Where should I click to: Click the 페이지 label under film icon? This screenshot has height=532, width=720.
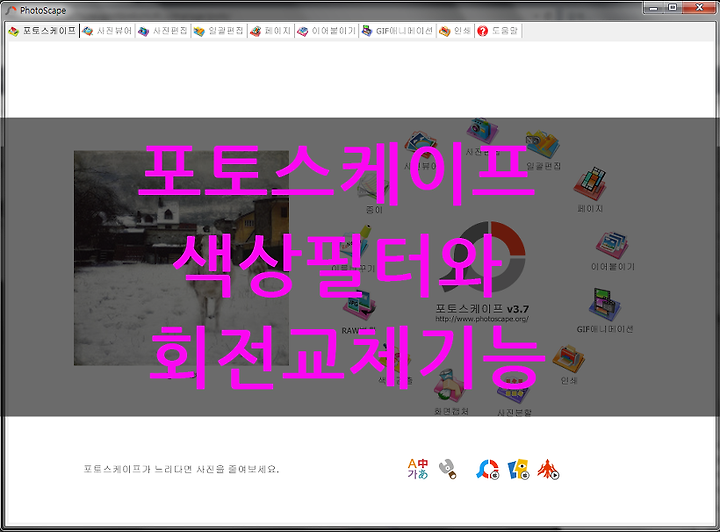[x=590, y=208]
